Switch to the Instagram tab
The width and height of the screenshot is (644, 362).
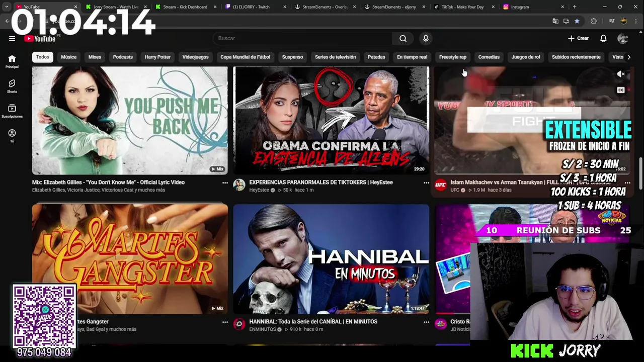coord(533,7)
